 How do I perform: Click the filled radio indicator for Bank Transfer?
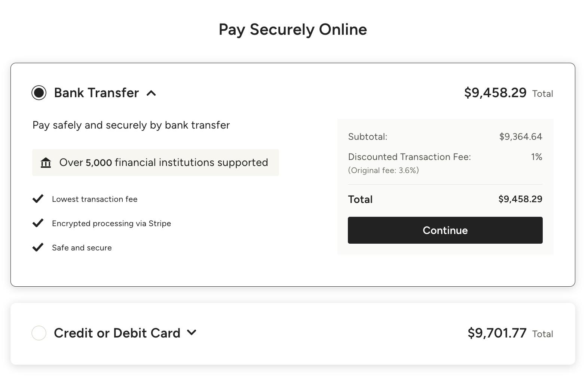pyautogui.click(x=39, y=93)
